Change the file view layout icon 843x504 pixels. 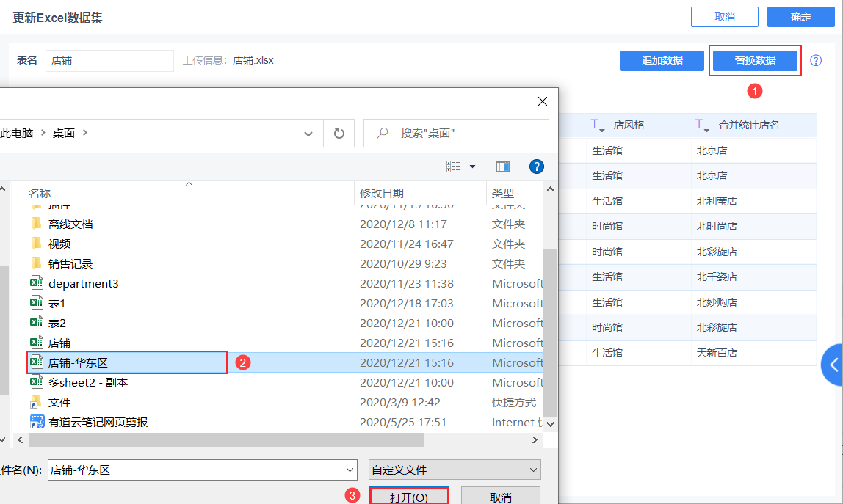tap(453, 167)
